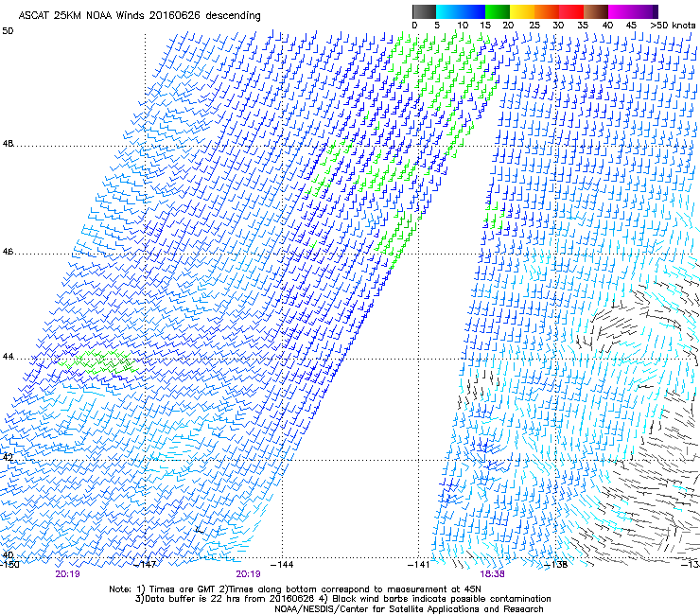Click the '40' label under the color scale

pos(607,26)
